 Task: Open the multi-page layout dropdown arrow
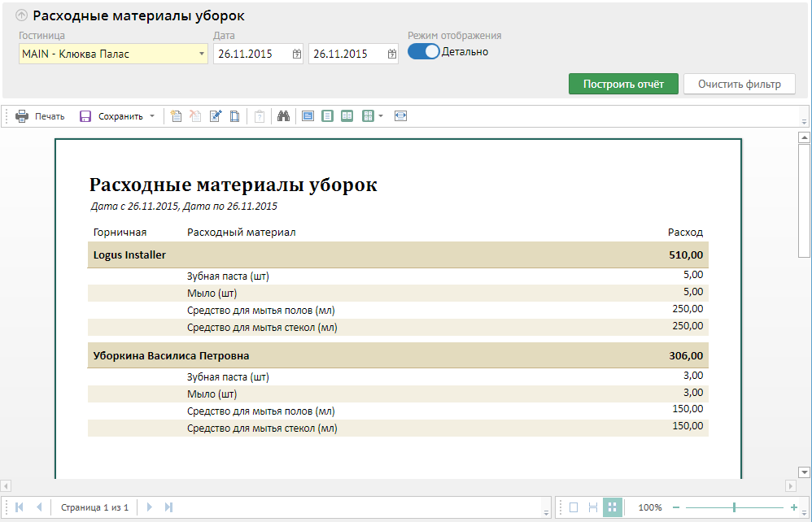381,116
